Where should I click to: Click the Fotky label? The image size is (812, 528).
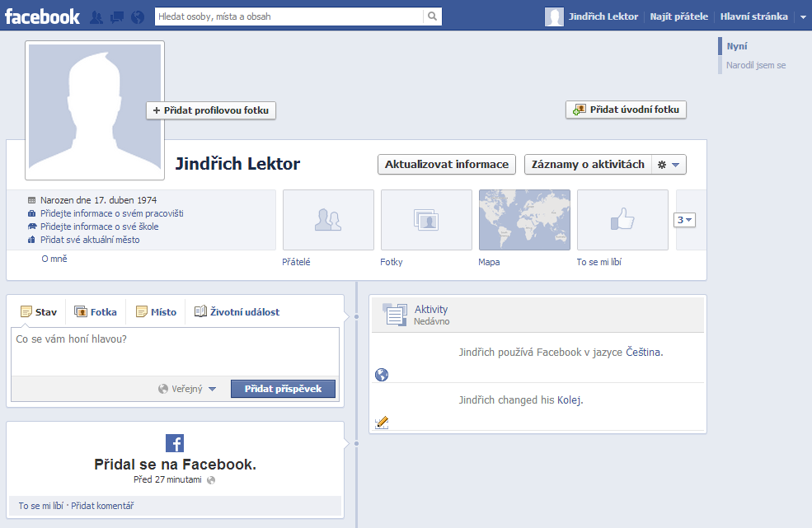pyautogui.click(x=391, y=262)
